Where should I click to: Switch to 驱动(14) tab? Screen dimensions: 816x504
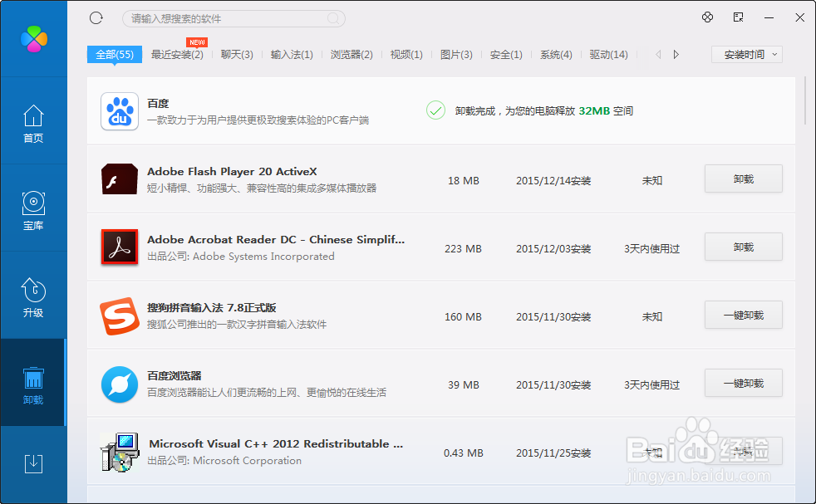(x=609, y=55)
